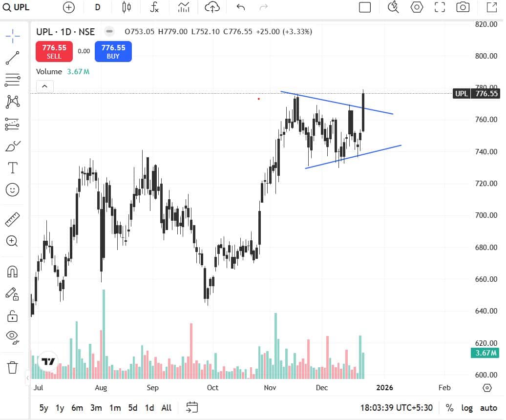Toggle the log scale
Viewport: 506px width, 420px height.
466,408
